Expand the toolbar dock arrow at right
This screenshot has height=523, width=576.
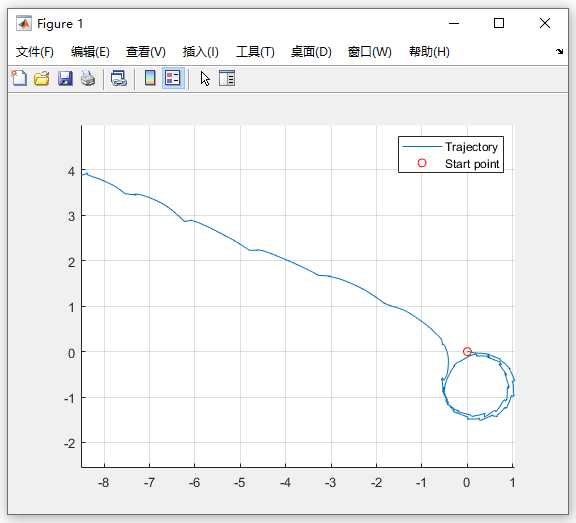[559, 52]
